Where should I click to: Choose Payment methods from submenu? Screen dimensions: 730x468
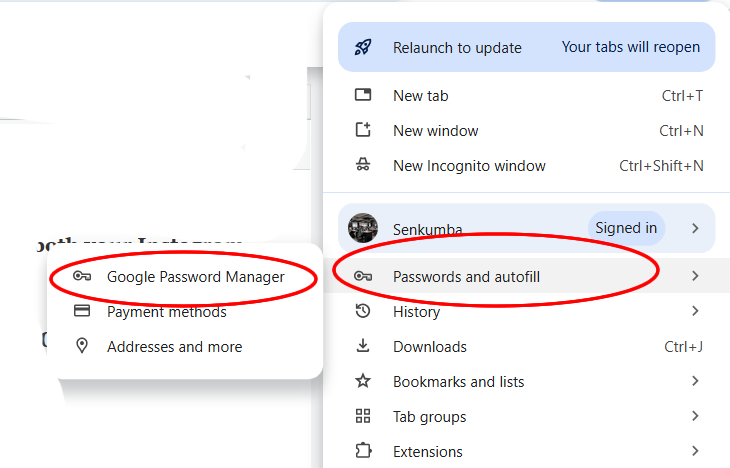pos(166,312)
